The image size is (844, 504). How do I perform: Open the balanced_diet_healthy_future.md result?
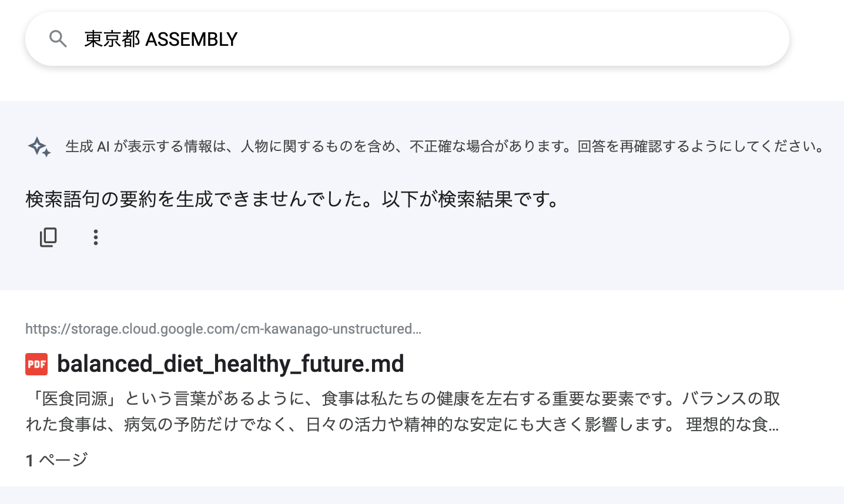[x=230, y=364]
